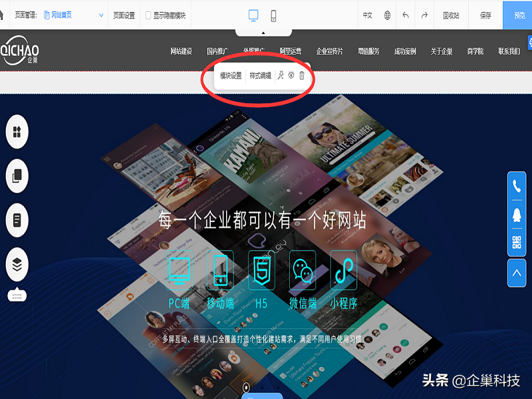
Task: Toggle 显示隐藏模块 checkbox
Action: coord(148,15)
